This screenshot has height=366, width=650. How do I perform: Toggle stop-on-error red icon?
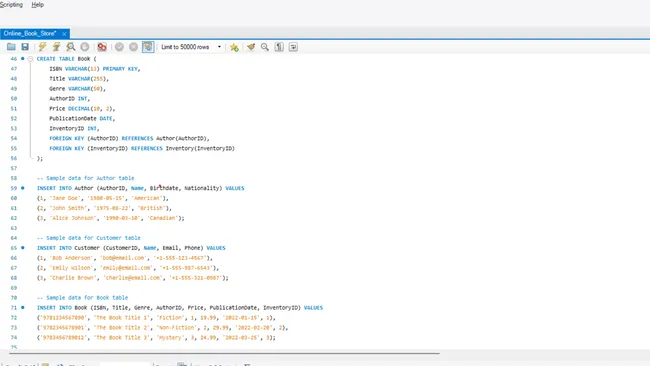[x=102, y=47]
